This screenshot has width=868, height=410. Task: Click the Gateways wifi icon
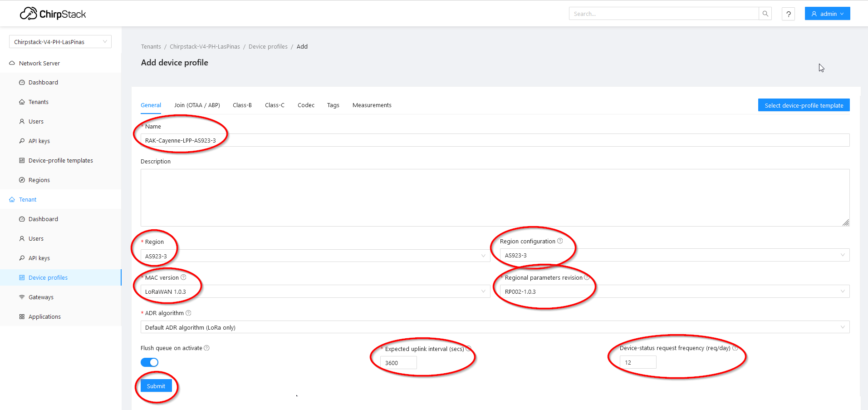coord(22,297)
